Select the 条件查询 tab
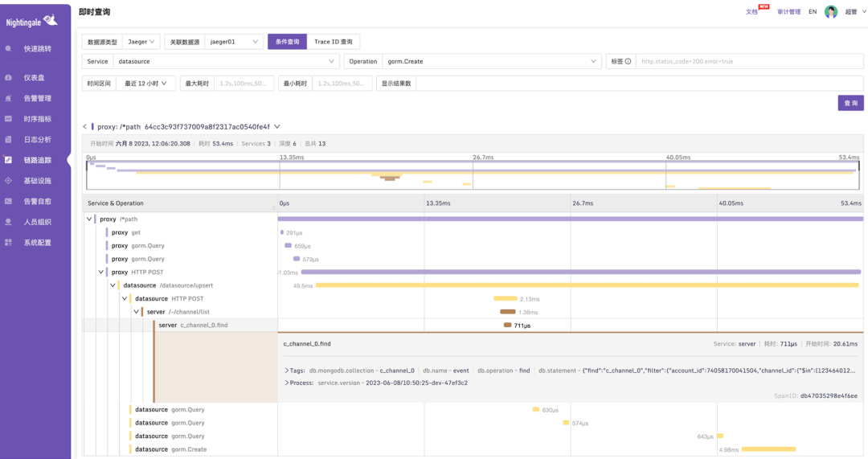Screen dimensions: 868x459 (x=286, y=42)
